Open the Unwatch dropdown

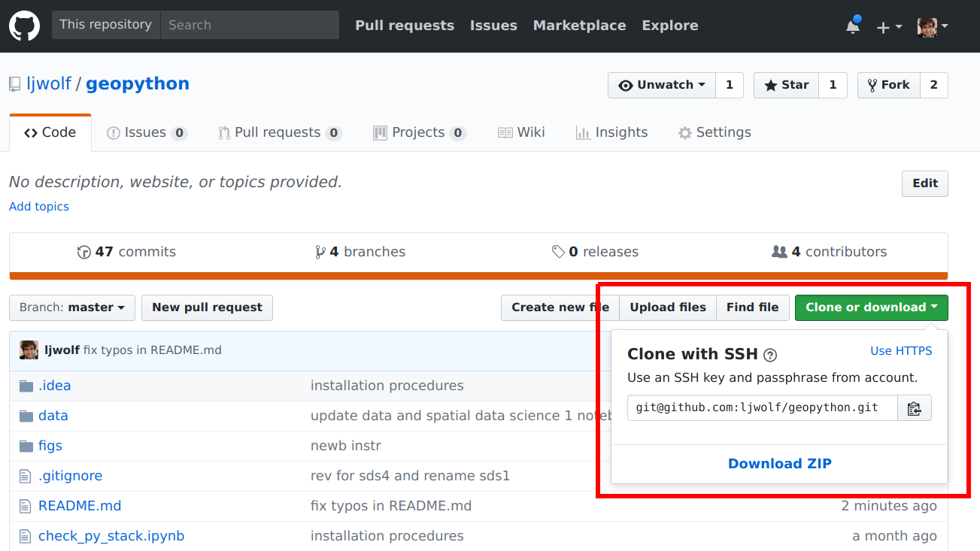(661, 85)
